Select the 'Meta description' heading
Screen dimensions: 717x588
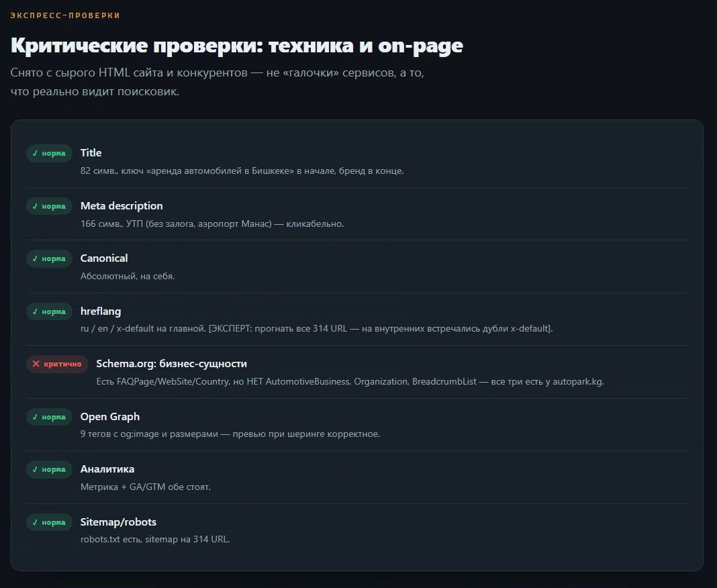tap(122, 206)
